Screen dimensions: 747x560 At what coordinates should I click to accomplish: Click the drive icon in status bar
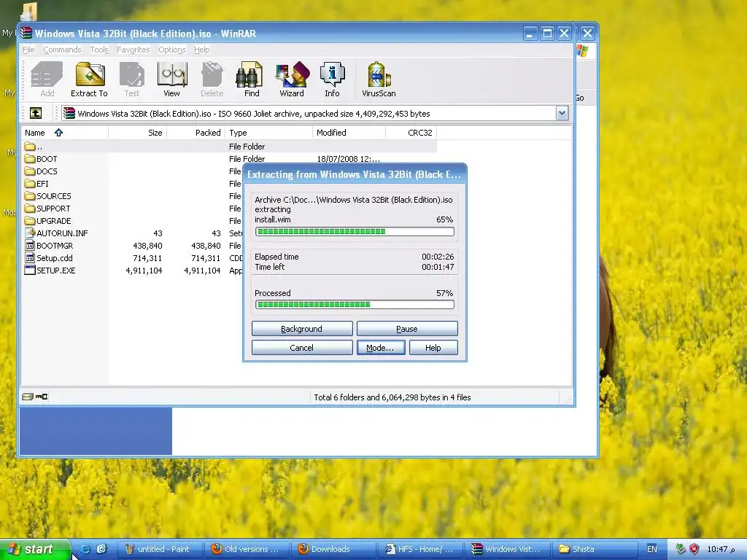pyautogui.click(x=27, y=396)
